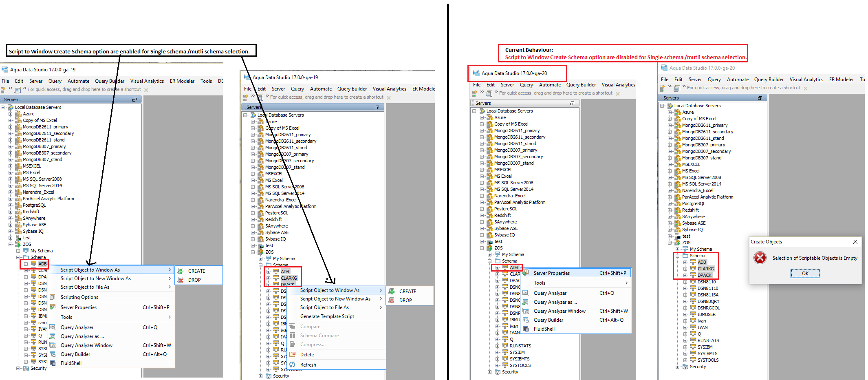This screenshot has width=868, height=380.
Task: Maximize Servers panel in second window
Action: point(377,107)
